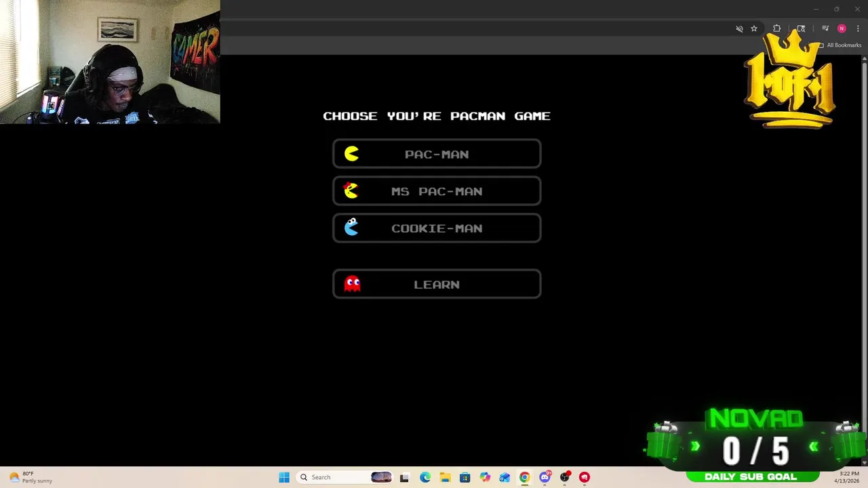Open the pink N profile avatar
Viewport: 868px width, 488px height.
(x=842, y=28)
